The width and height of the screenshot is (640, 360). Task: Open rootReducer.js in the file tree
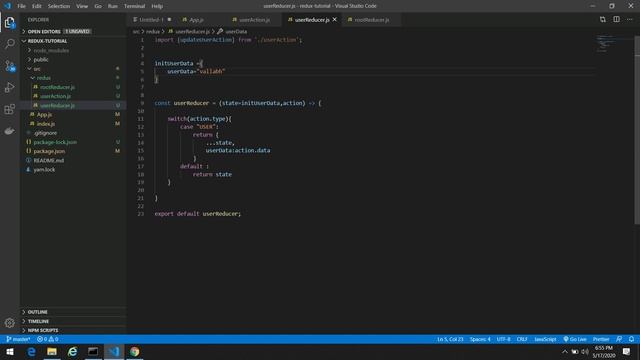pyautogui.click(x=73, y=87)
